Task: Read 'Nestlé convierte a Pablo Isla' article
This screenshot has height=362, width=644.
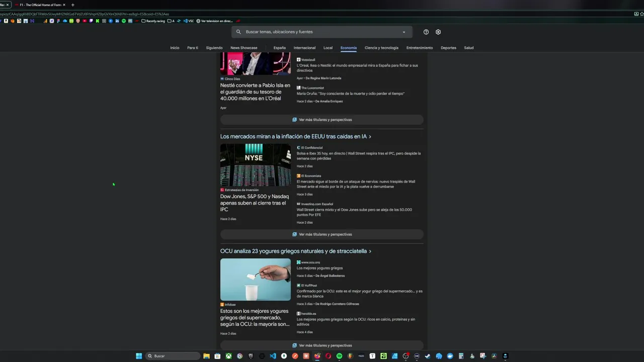Action: tap(255, 92)
